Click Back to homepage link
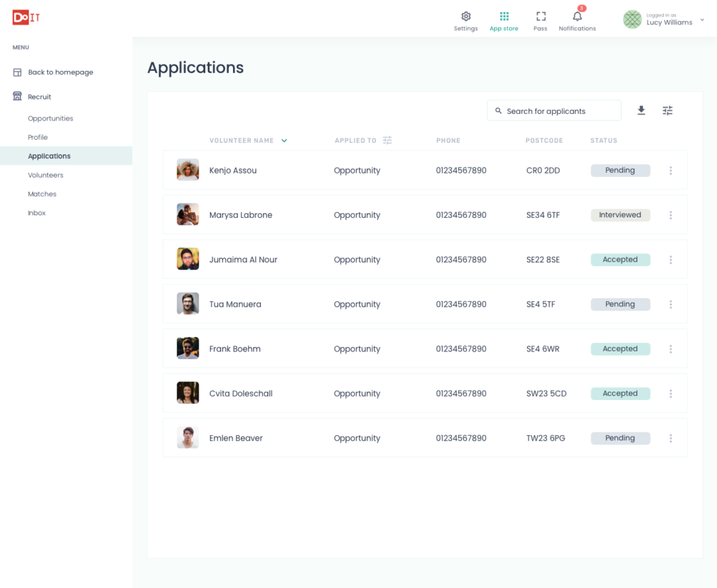The image size is (717, 588). [60, 72]
